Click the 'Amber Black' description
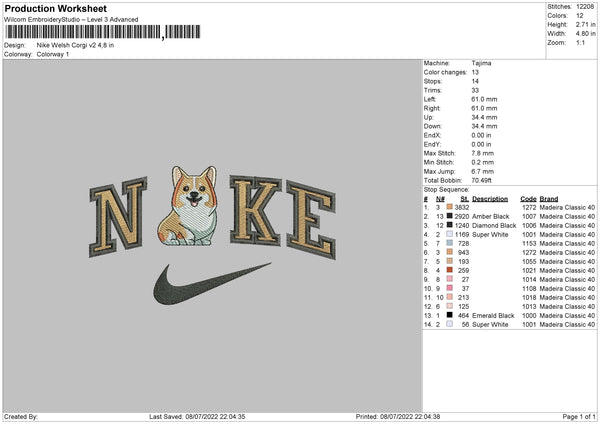 point(491,217)
